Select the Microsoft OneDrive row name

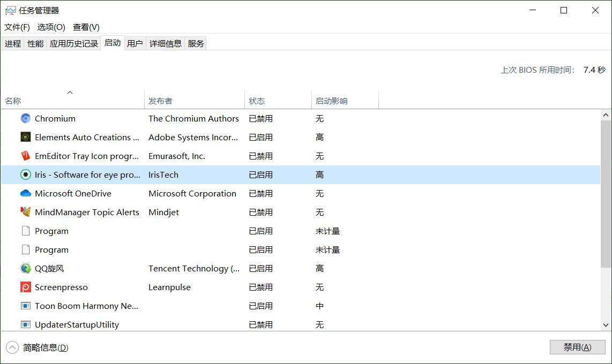[x=73, y=193]
